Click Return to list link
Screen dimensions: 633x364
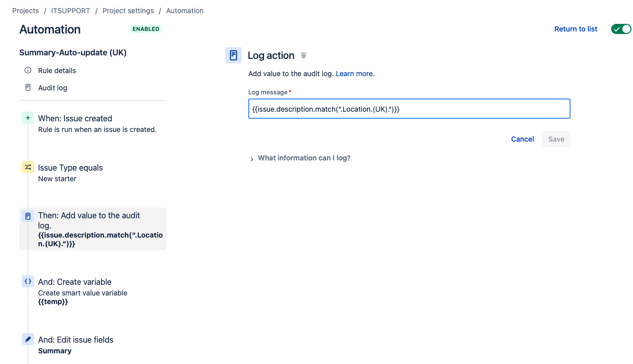[576, 29]
